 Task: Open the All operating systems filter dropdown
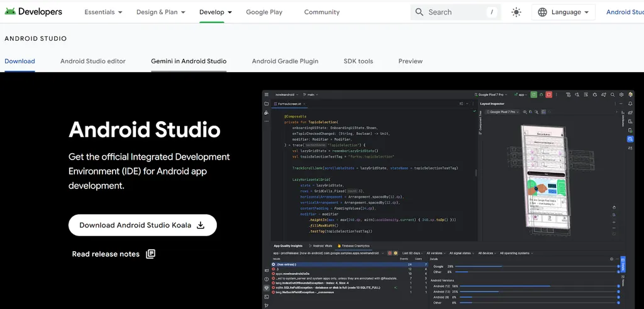coord(516,253)
